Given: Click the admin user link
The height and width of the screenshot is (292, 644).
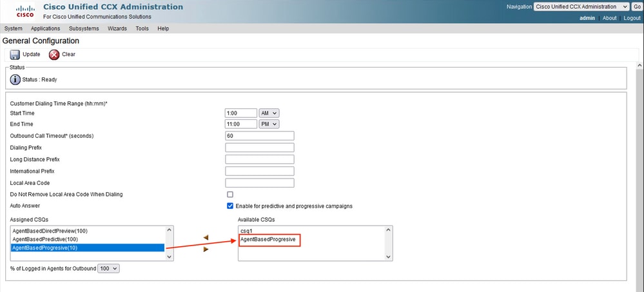Looking at the screenshot, I should coord(587,18).
